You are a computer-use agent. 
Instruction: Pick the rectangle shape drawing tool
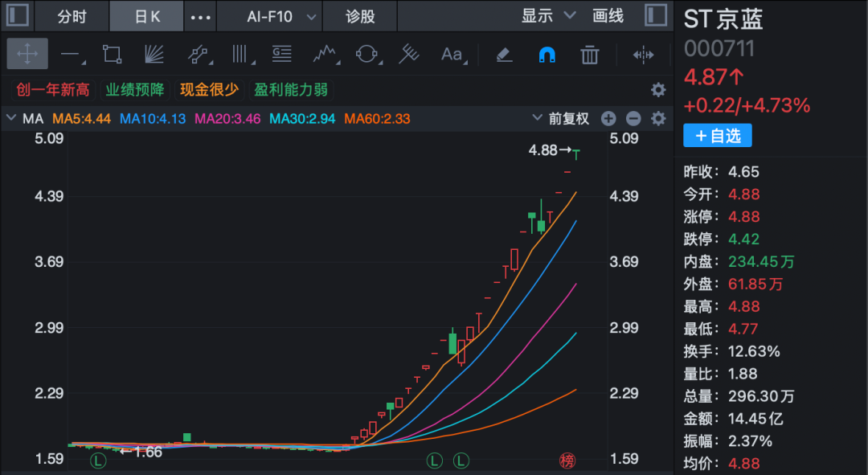[x=112, y=54]
